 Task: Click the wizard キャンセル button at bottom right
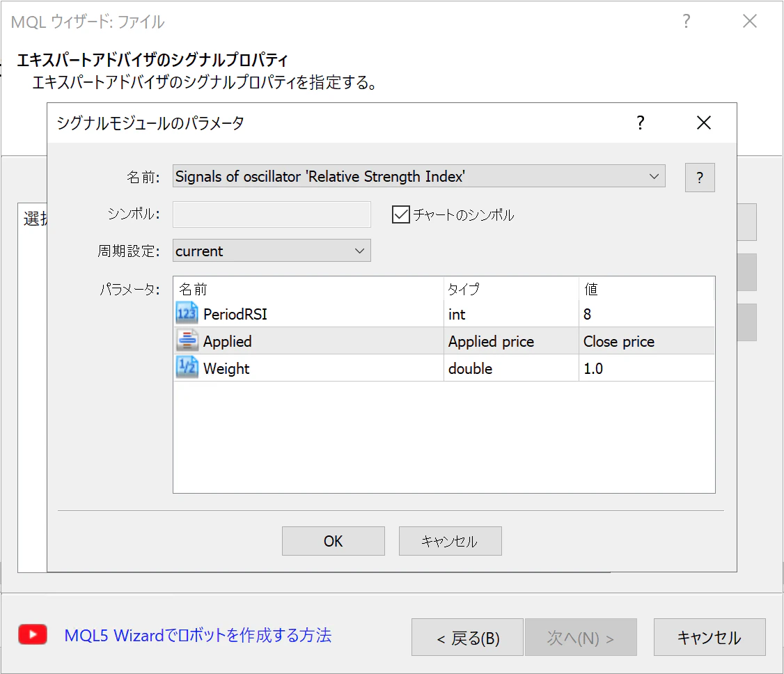click(x=709, y=637)
